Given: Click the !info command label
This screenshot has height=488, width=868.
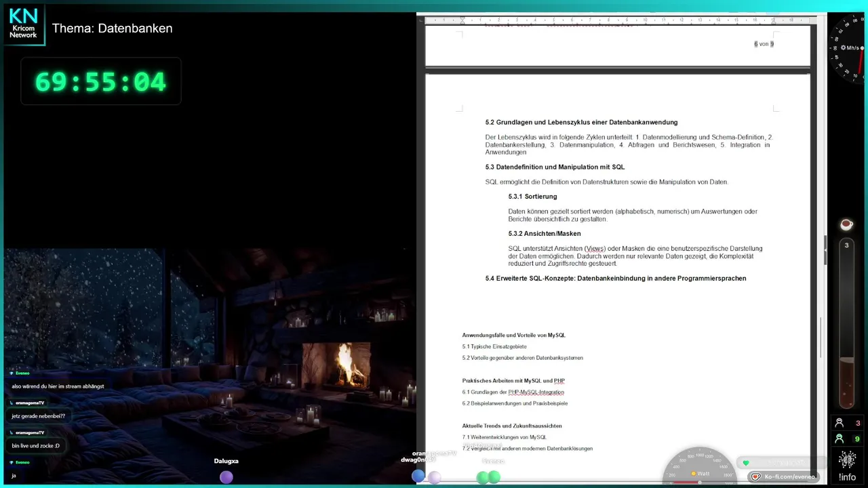Looking at the screenshot, I should (x=847, y=477).
